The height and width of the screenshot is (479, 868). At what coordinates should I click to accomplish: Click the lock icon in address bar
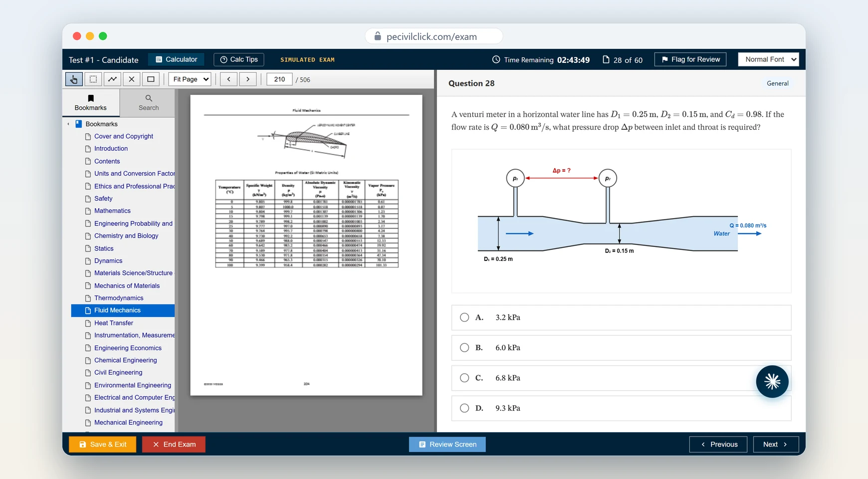coord(378,36)
